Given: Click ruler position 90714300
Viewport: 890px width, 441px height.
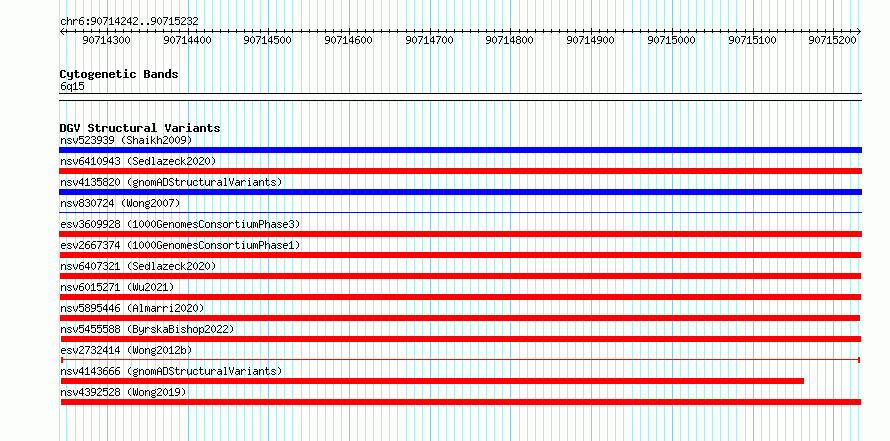Looking at the screenshot, I should pyautogui.click(x=107, y=40).
